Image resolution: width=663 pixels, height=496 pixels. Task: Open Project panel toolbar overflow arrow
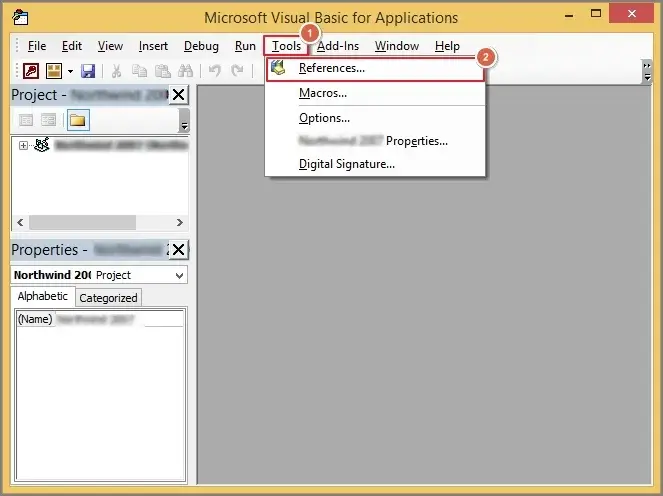point(184,121)
